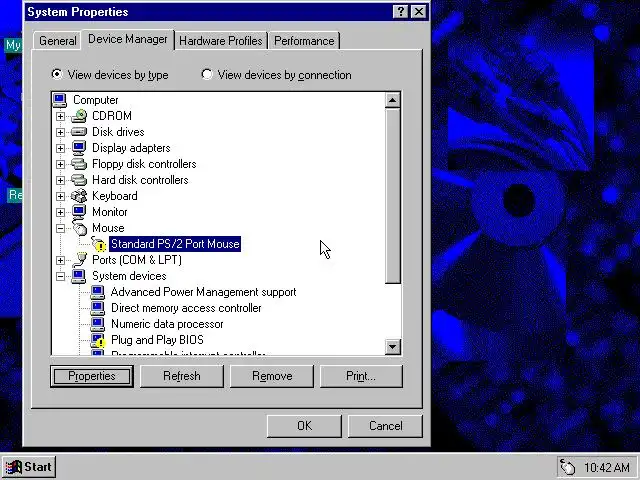
Task: Click the Refresh button
Action: click(182, 376)
